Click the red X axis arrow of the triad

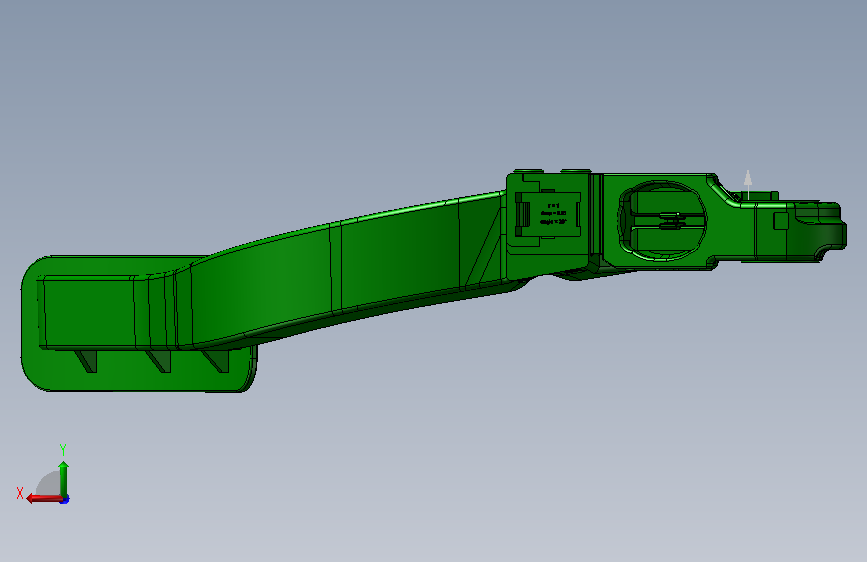point(44,499)
